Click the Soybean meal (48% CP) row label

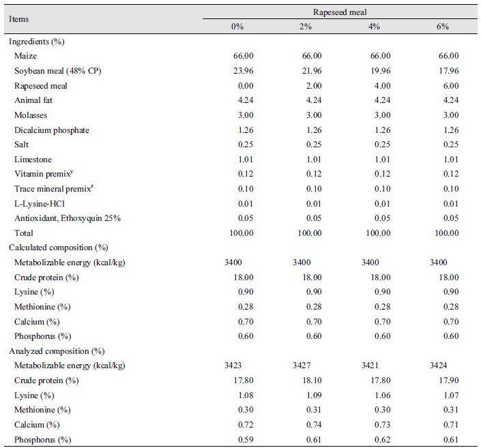pyautogui.click(x=58, y=71)
